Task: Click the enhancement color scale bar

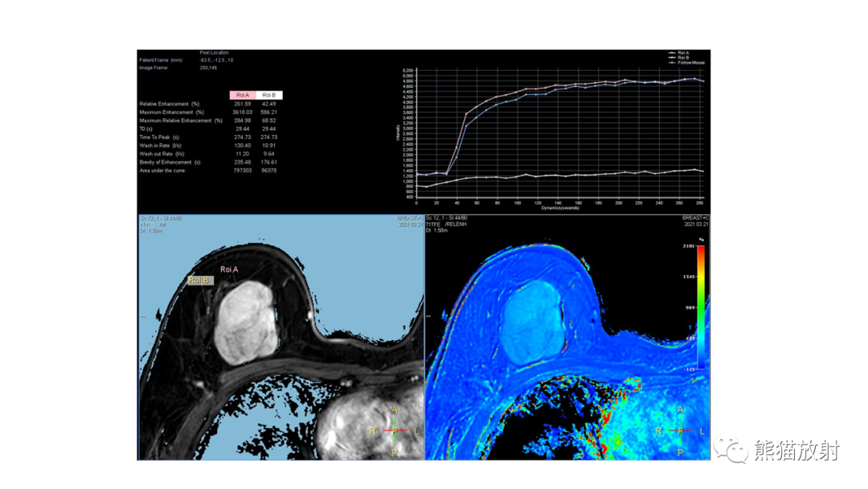Action: [x=700, y=307]
